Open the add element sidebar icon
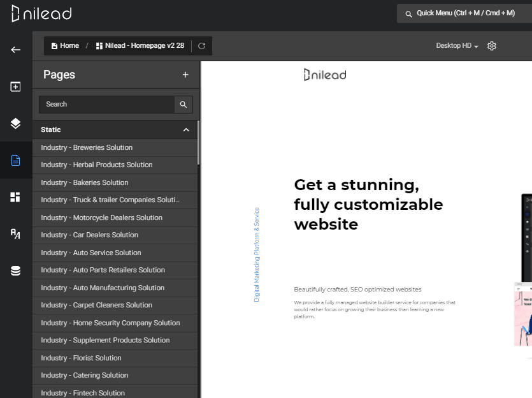 [x=15, y=87]
